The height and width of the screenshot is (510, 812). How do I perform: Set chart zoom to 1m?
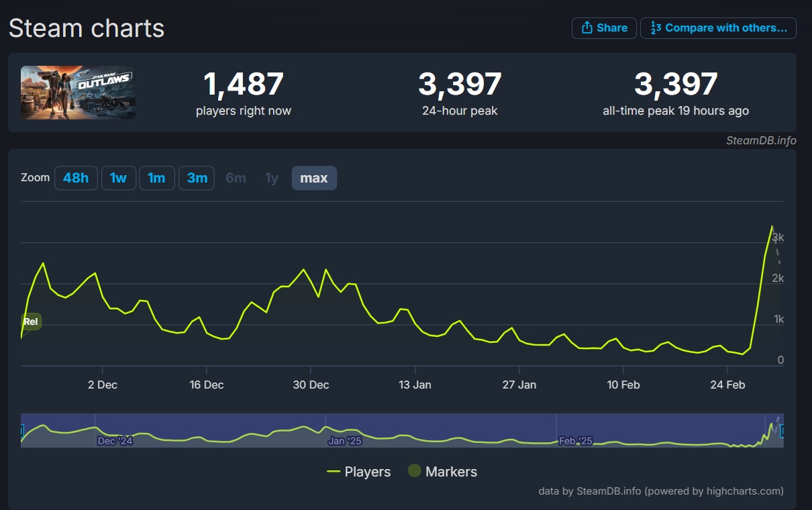coord(157,178)
